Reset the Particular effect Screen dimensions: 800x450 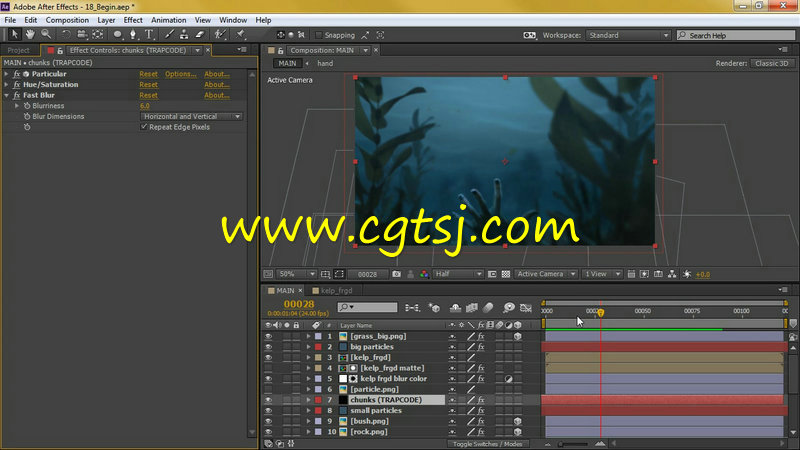point(148,74)
